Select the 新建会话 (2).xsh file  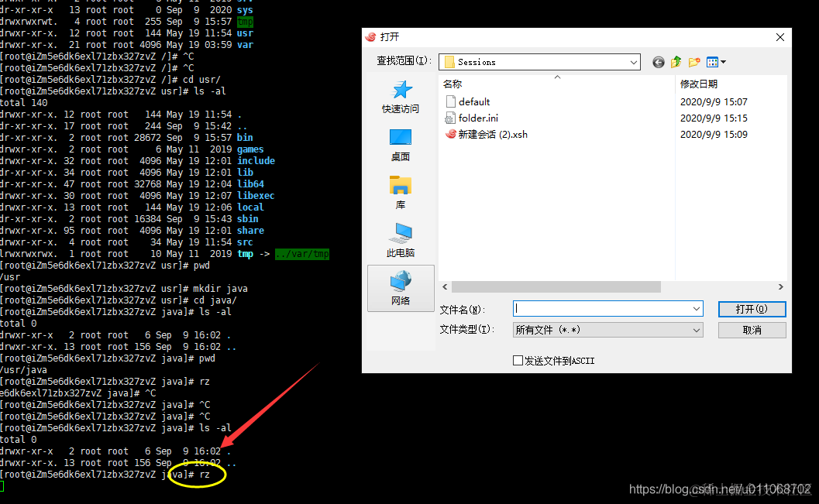pyautogui.click(x=487, y=134)
